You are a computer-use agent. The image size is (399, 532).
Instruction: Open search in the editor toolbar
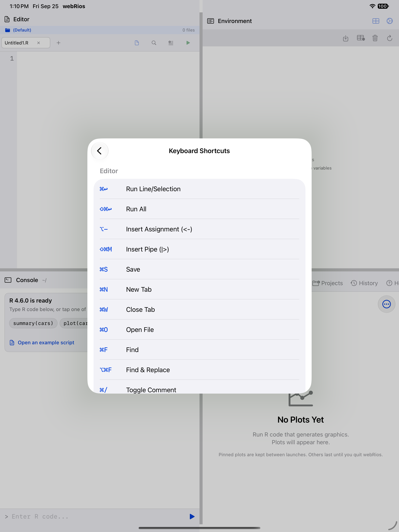tap(154, 43)
